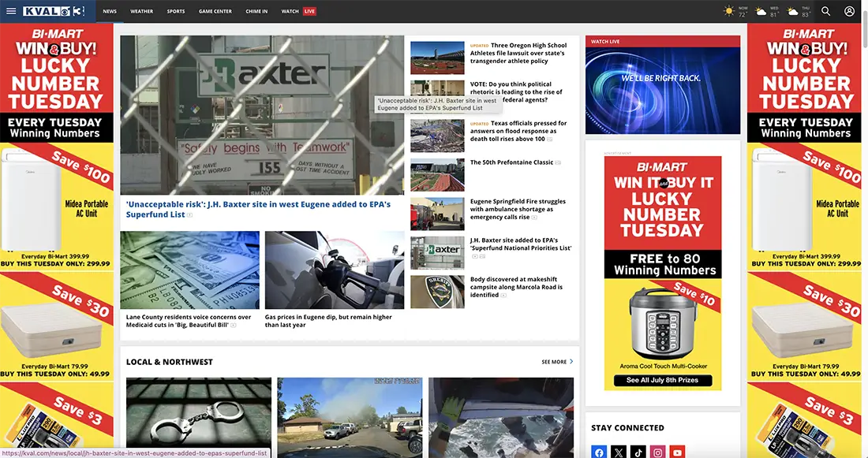This screenshot has width=868, height=458.
Task: Open the search magnifier icon
Action: pyautogui.click(x=825, y=11)
